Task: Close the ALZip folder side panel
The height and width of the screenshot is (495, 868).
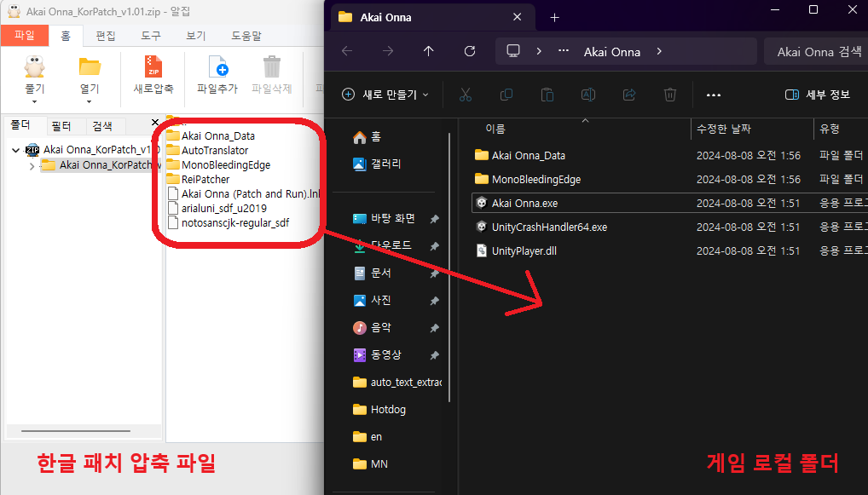Action: (x=155, y=123)
